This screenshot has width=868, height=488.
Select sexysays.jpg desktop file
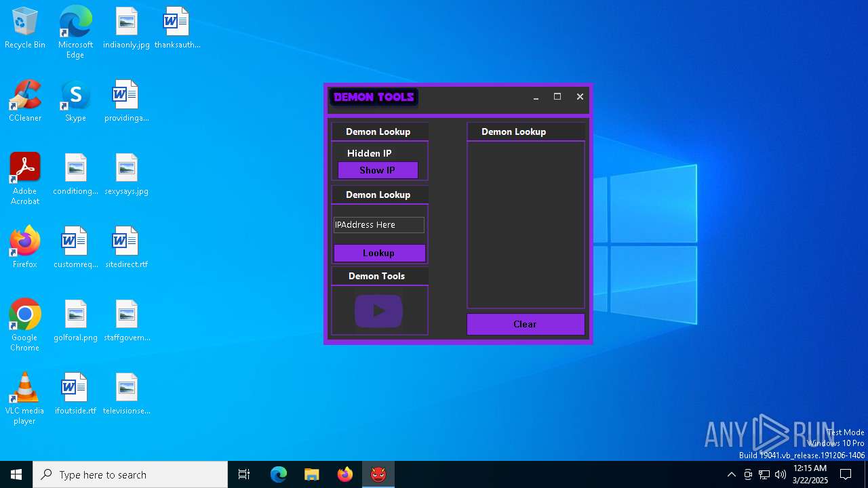pyautogui.click(x=126, y=175)
